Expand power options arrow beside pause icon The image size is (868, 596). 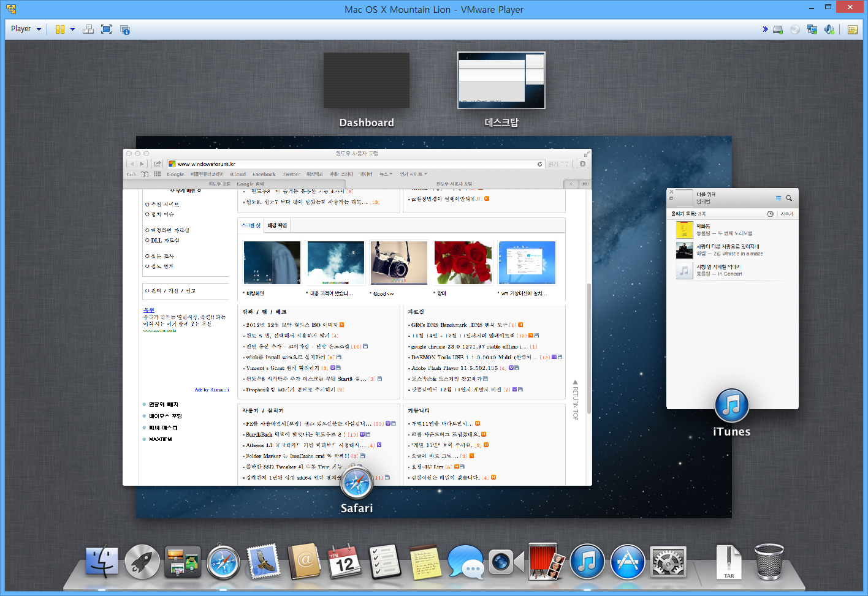72,29
